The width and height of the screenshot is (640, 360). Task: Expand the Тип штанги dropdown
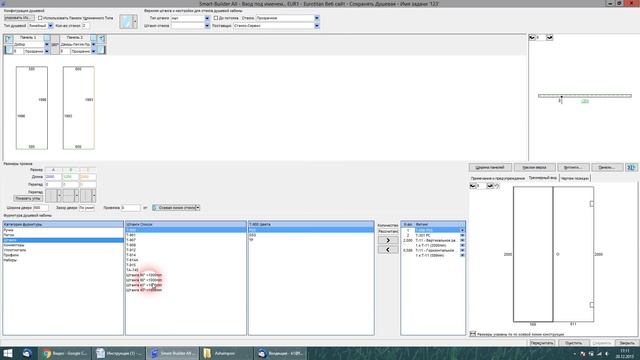[207, 18]
